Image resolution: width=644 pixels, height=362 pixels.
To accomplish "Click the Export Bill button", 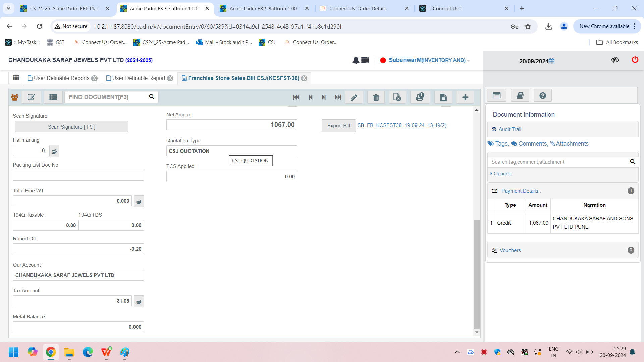I will [x=338, y=126].
